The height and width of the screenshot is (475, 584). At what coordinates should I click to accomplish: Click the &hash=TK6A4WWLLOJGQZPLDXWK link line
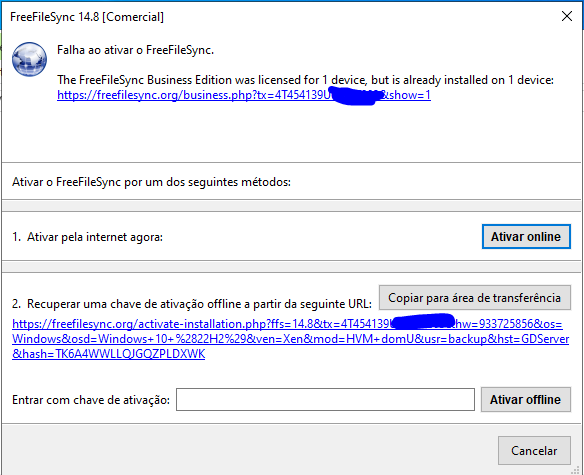[x=108, y=354]
